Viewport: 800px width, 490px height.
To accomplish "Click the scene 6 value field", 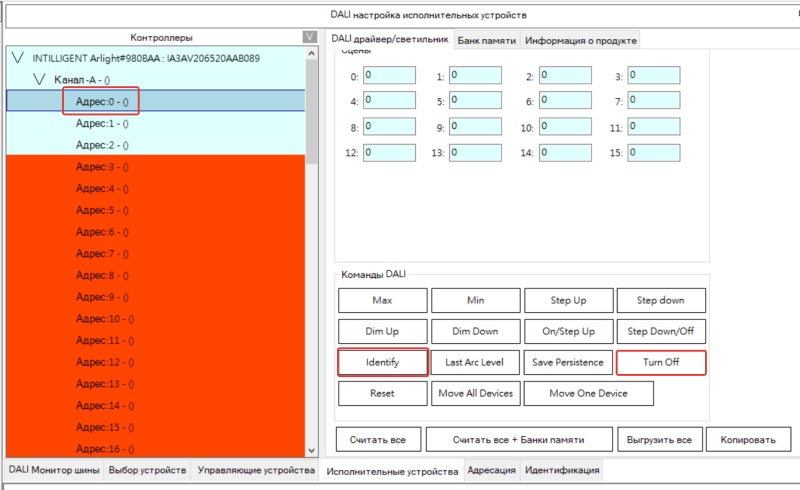I will (x=566, y=100).
